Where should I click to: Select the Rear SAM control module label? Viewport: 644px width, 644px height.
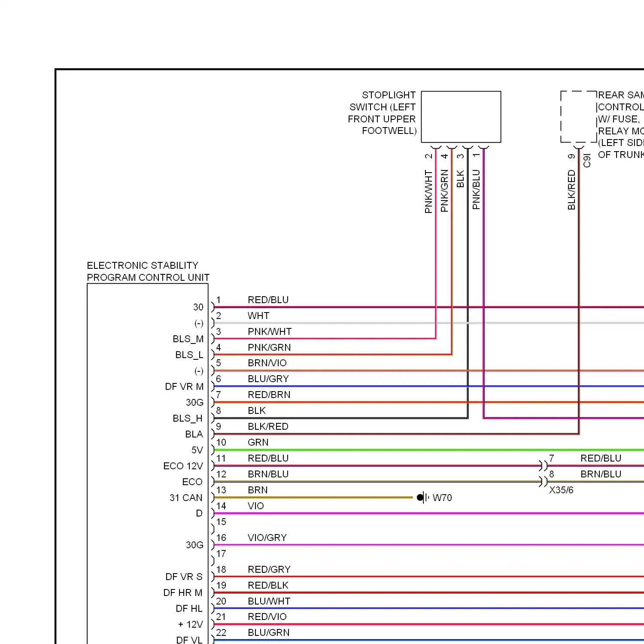621,125
